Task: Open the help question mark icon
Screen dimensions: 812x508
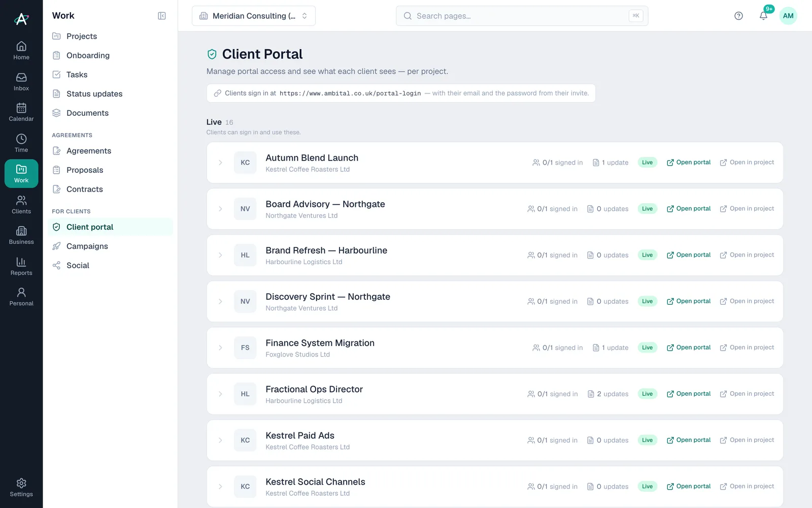Action: (738, 16)
